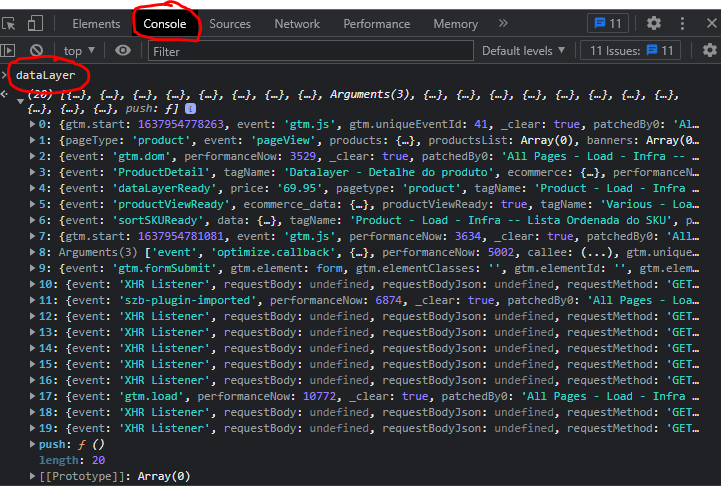The width and height of the screenshot is (721, 486).
Task: Expand entry 6 sortSKUReady event
Action: 32,220
